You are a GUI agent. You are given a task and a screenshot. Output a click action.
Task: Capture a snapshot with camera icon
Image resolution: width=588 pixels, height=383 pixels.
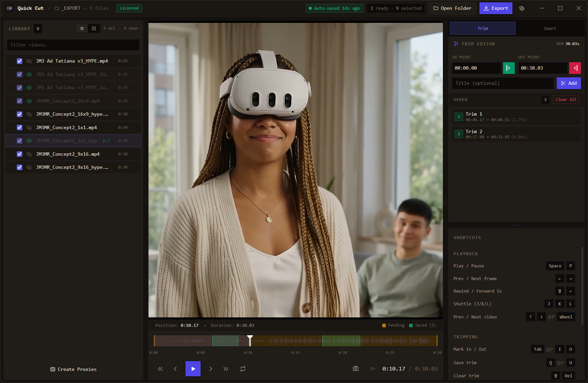tap(355, 369)
